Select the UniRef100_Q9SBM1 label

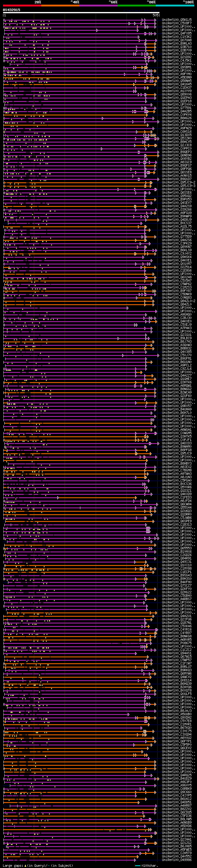pyautogui.click(x=177, y=67)
